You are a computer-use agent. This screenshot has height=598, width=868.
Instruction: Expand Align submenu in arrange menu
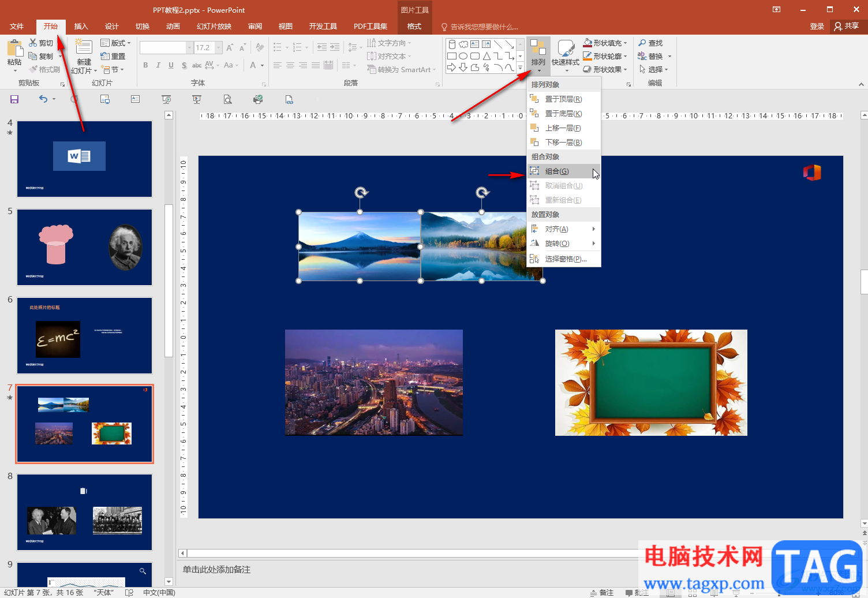[x=563, y=229]
